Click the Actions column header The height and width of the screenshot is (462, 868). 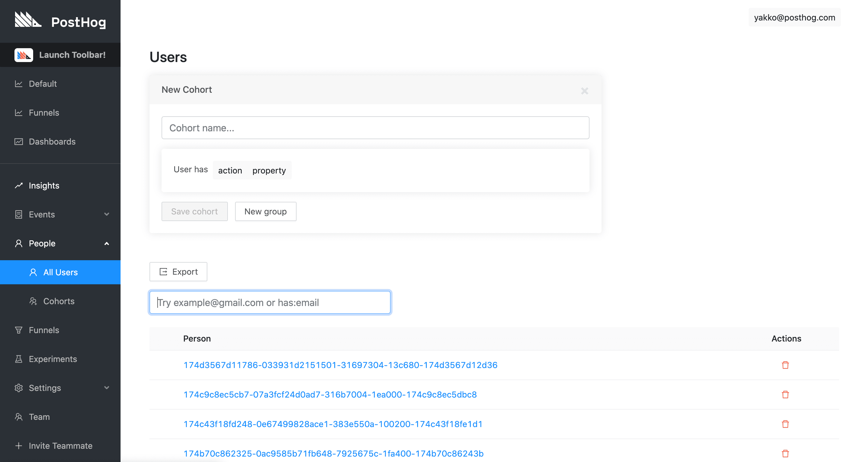click(786, 339)
